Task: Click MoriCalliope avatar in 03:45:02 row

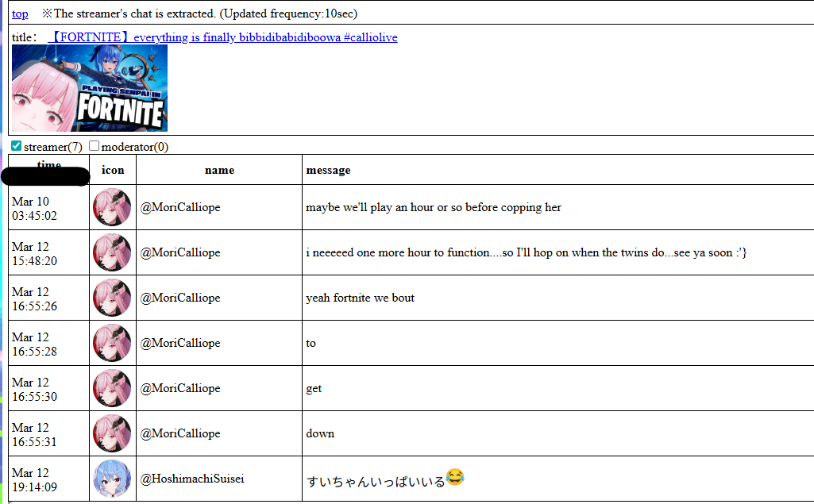Action: [112, 207]
